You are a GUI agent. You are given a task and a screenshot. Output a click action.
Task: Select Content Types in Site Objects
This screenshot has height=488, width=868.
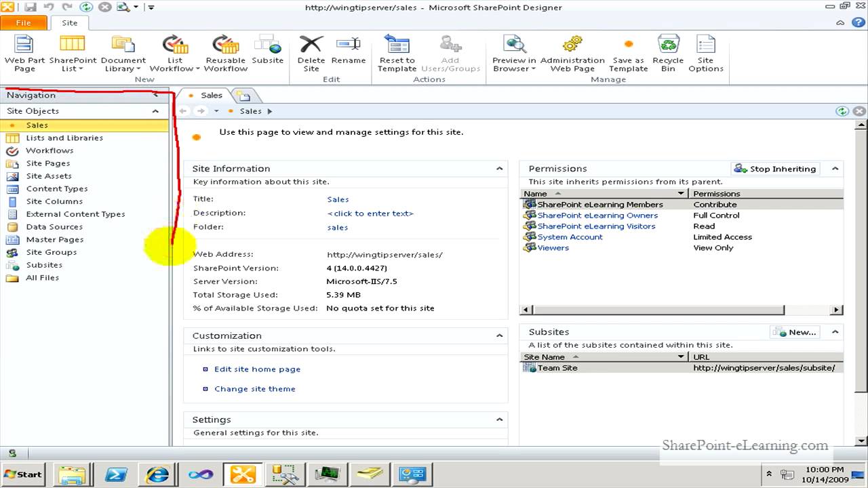click(56, 188)
